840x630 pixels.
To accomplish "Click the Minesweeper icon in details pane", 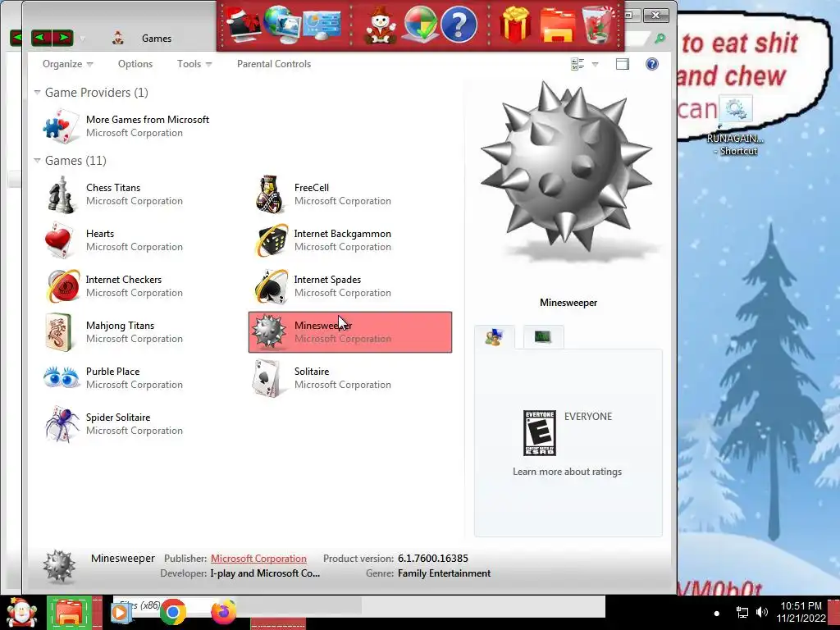I will pos(59,566).
